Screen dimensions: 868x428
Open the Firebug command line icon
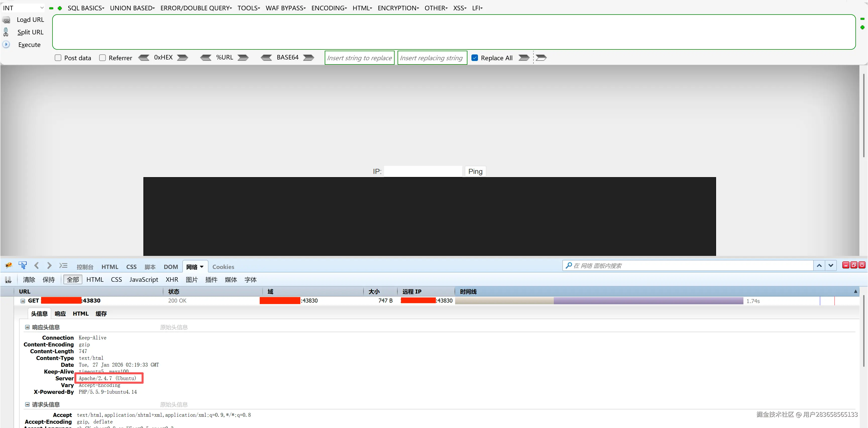tap(63, 265)
